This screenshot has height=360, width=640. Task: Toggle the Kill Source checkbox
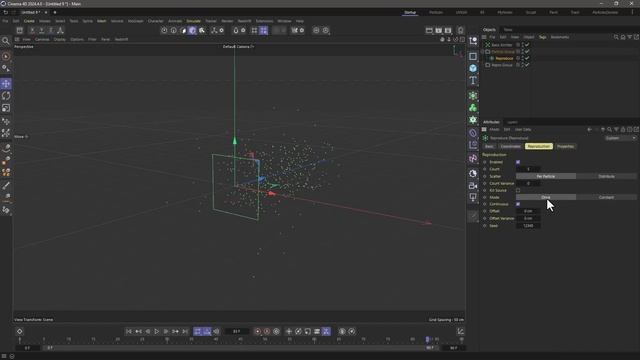click(518, 190)
